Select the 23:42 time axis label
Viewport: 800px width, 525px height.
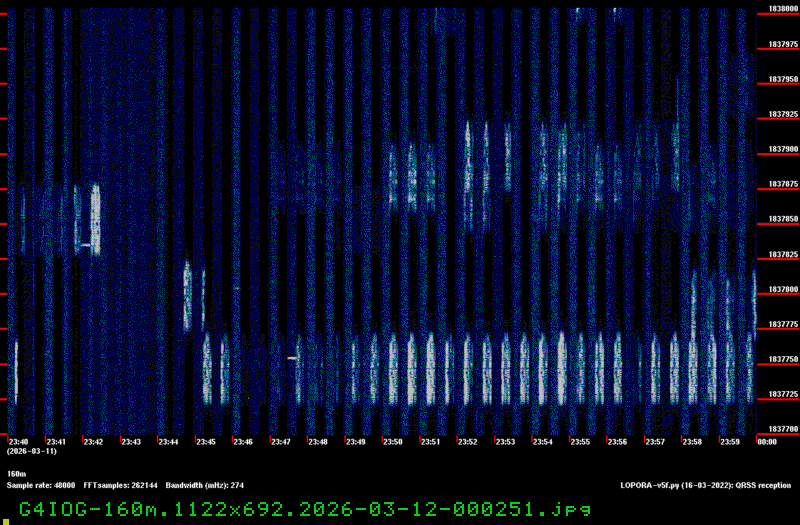(x=93, y=442)
